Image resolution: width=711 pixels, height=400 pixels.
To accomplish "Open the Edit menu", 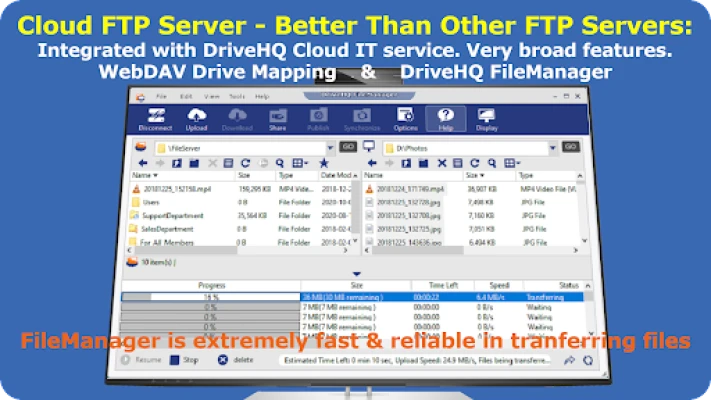I will coord(186,97).
